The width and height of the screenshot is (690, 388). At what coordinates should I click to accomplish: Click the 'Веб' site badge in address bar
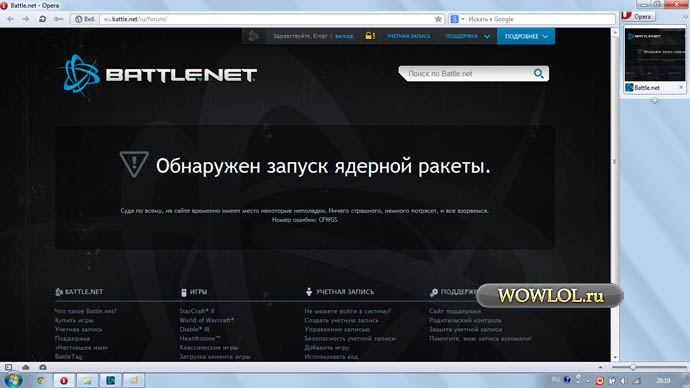[84, 19]
